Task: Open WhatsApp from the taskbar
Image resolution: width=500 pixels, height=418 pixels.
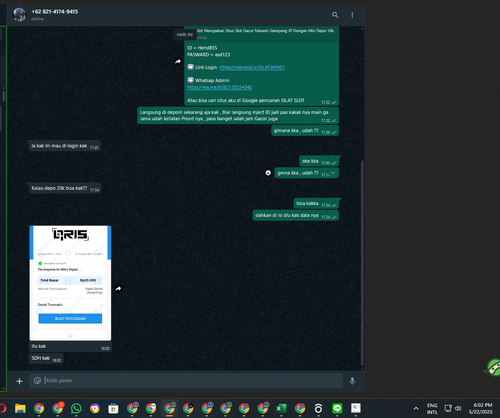Action: [x=76, y=408]
